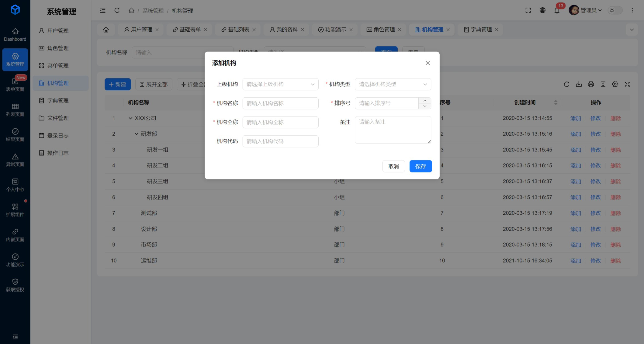Click the 取消 button
Viewport: 644px width, 344px height.
coord(393,166)
